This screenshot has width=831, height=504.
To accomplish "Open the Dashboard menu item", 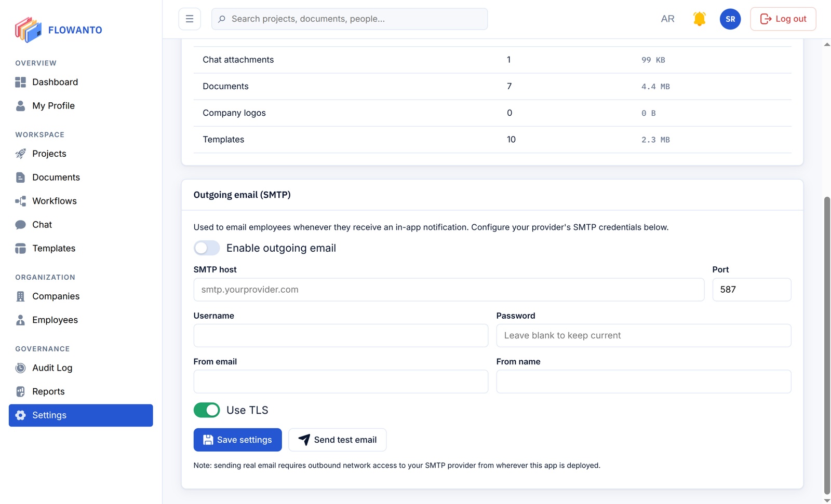I will 81,82.
